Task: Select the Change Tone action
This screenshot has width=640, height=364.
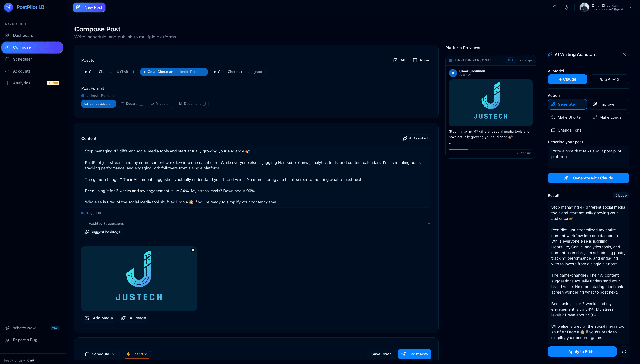Action: (567, 130)
